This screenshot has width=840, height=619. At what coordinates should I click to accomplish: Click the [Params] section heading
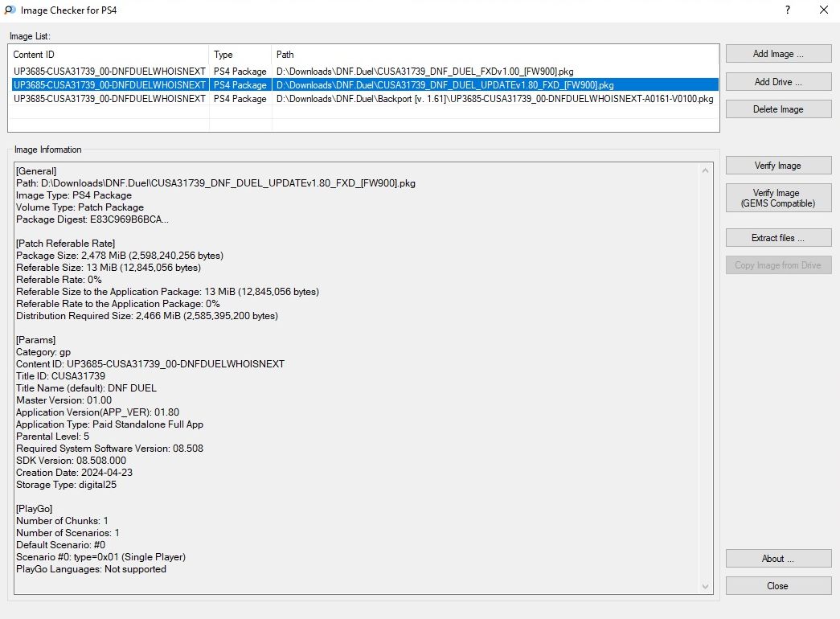(36, 340)
